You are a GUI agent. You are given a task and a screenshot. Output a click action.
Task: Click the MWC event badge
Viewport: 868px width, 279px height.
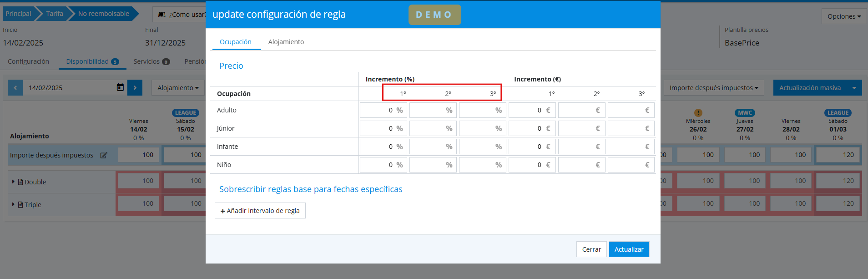click(x=745, y=113)
